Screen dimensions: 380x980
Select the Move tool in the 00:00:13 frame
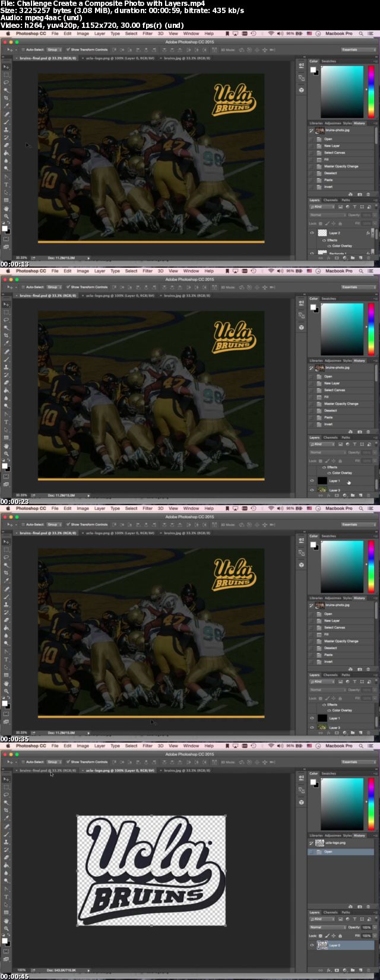(x=7, y=67)
